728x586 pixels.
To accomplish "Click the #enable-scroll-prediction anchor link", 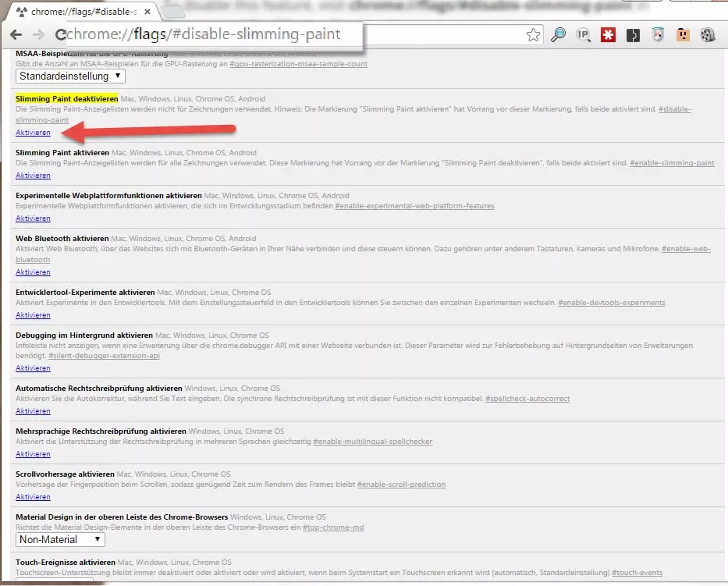I will pyautogui.click(x=401, y=485).
